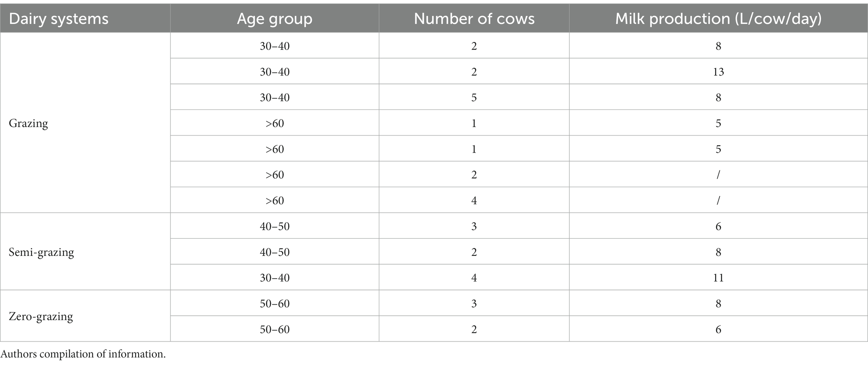Select the Milk production (L/cow/day) header
This screenshot has width=868, height=365.
pyautogui.click(x=719, y=19)
